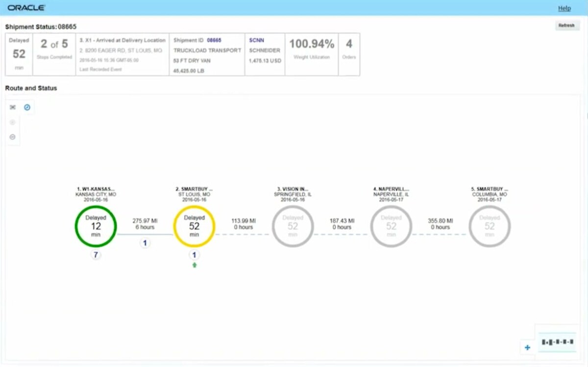This screenshot has height=367, width=588.
Task: Open the Help link
Action: 564,8
